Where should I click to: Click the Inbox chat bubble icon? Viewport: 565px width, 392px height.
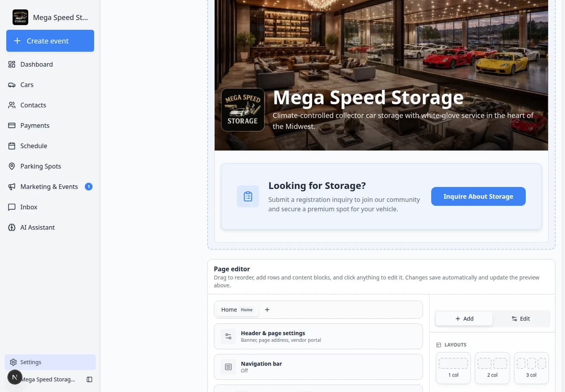pos(12,207)
